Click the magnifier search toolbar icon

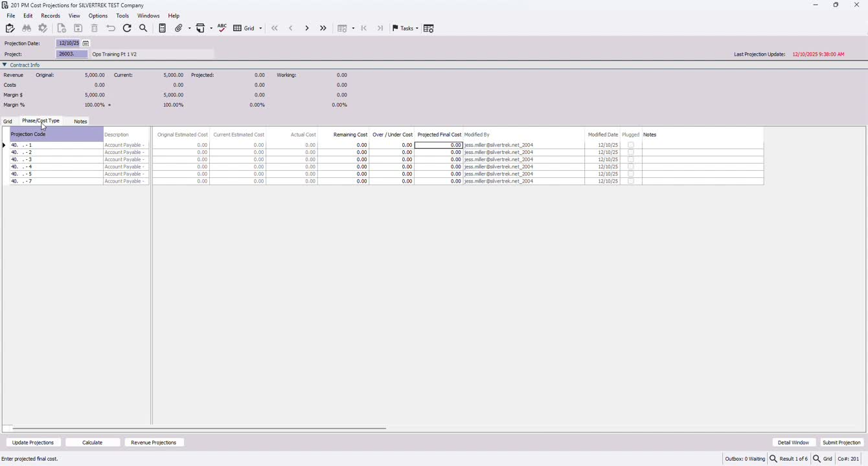[x=144, y=28]
